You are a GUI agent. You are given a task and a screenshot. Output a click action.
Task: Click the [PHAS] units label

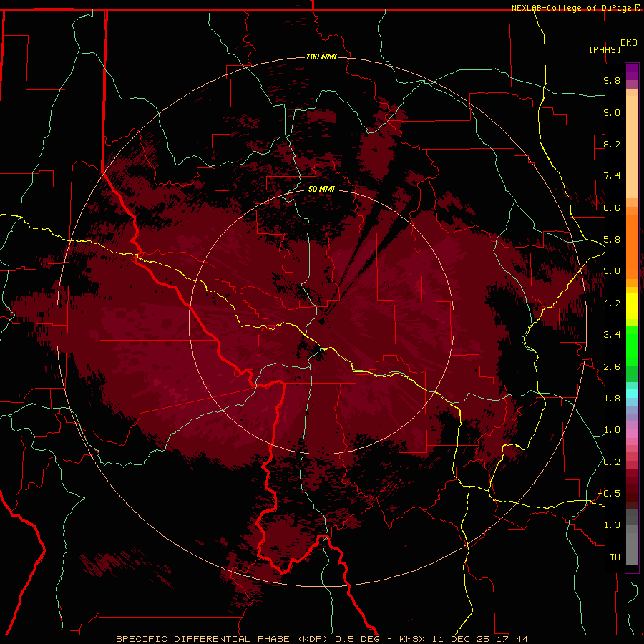(x=605, y=49)
